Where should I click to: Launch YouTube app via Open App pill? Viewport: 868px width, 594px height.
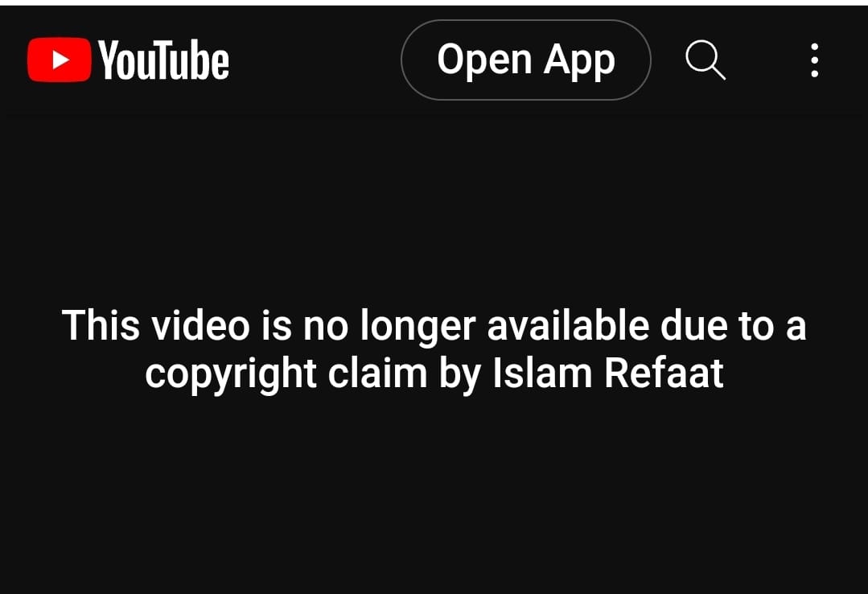526,60
